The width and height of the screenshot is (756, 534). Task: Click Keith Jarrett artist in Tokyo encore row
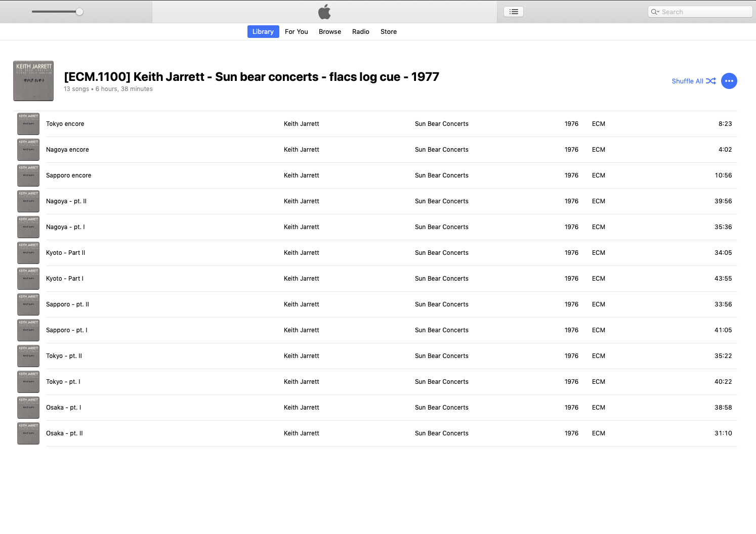coord(302,124)
